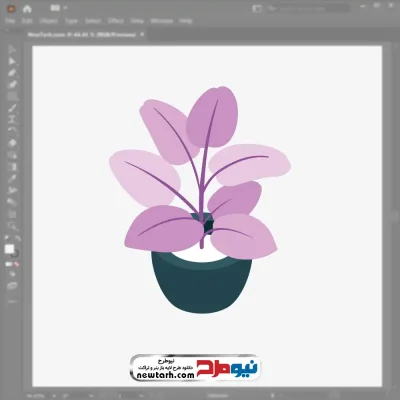The width and height of the screenshot is (400, 400).
Task: Select the Paintbrush tool
Action: [12, 108]
